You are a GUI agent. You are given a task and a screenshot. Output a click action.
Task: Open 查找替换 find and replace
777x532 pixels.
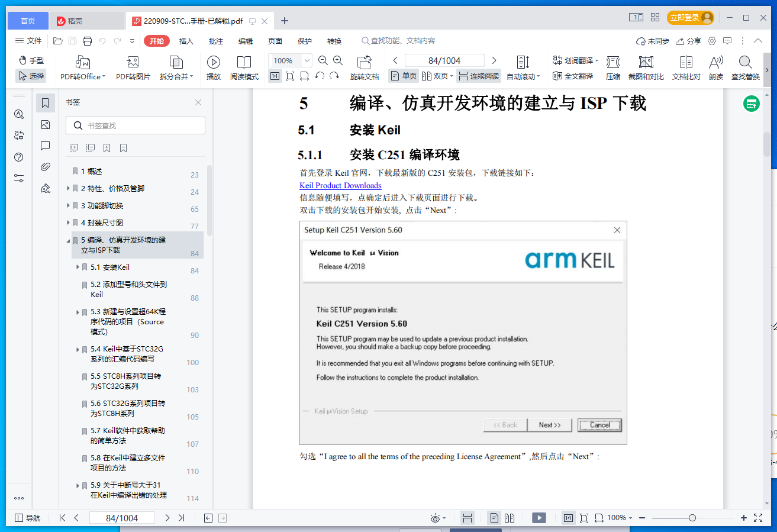(746, 68)
